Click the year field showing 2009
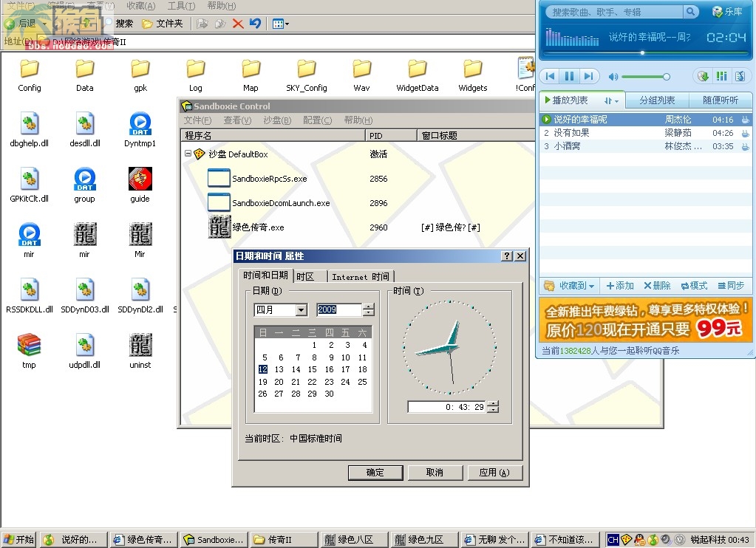The image size is (756, 548). point(339,309)
